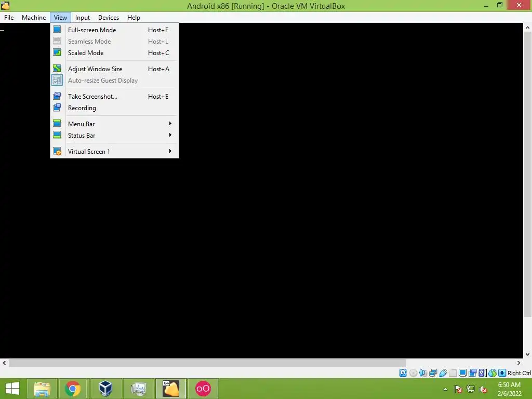The height and width of the screenshot is (399, 532).
Task: Open the VirtualBox title bar app icon
Action: (x=5, y=5)
